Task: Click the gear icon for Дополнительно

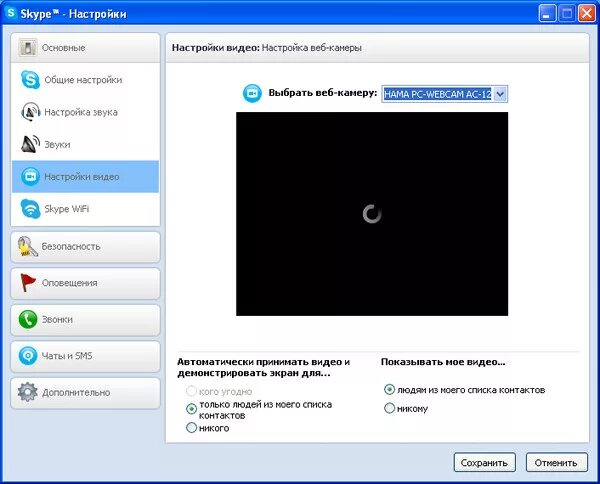Action: click(28, 392)
